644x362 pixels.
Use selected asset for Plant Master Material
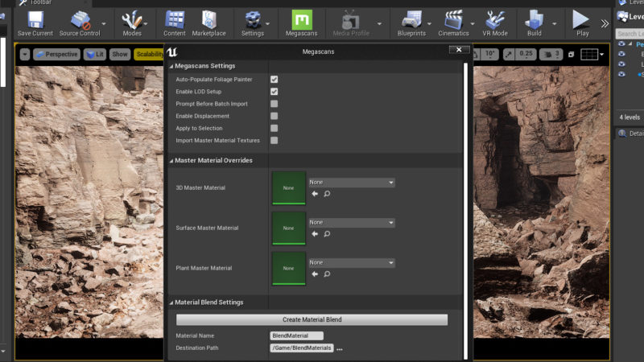pos(315,274)
